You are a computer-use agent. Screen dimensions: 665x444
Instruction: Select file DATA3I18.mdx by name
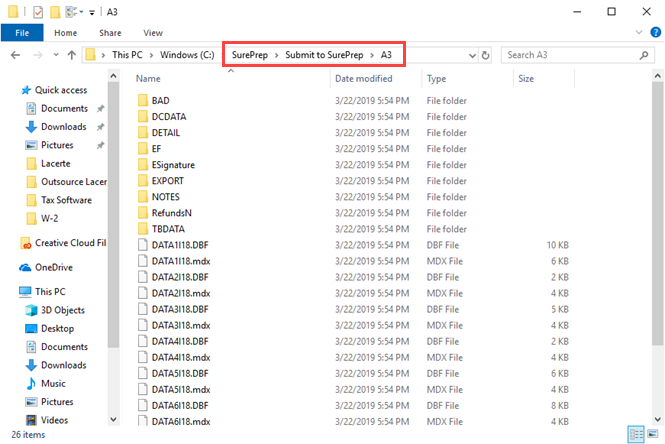click(x=181, y=326)
